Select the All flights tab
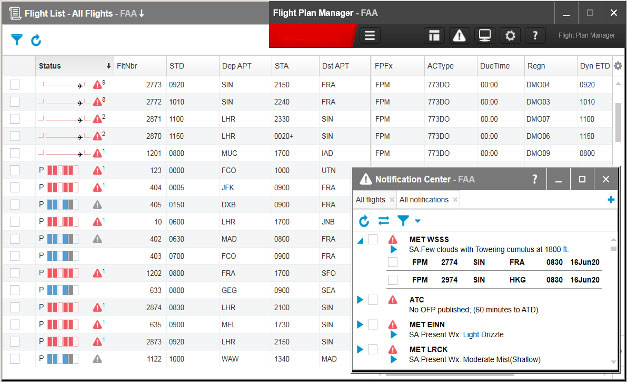 370,200
